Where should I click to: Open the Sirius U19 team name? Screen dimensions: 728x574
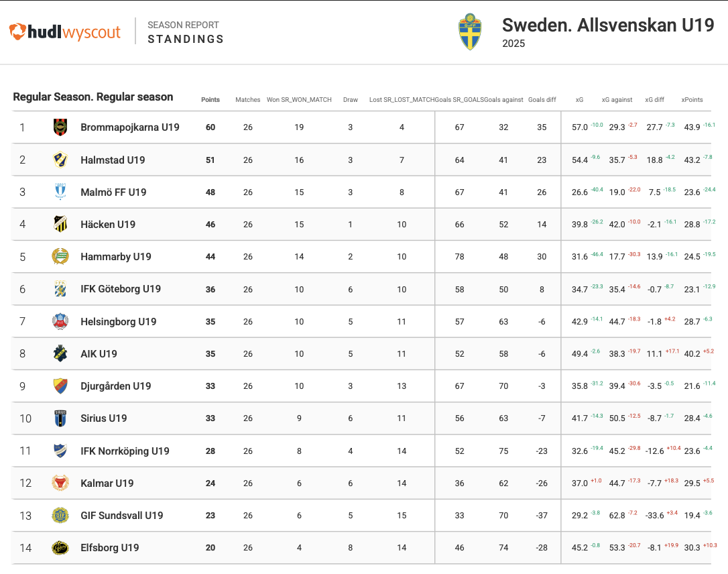[103, 418]
